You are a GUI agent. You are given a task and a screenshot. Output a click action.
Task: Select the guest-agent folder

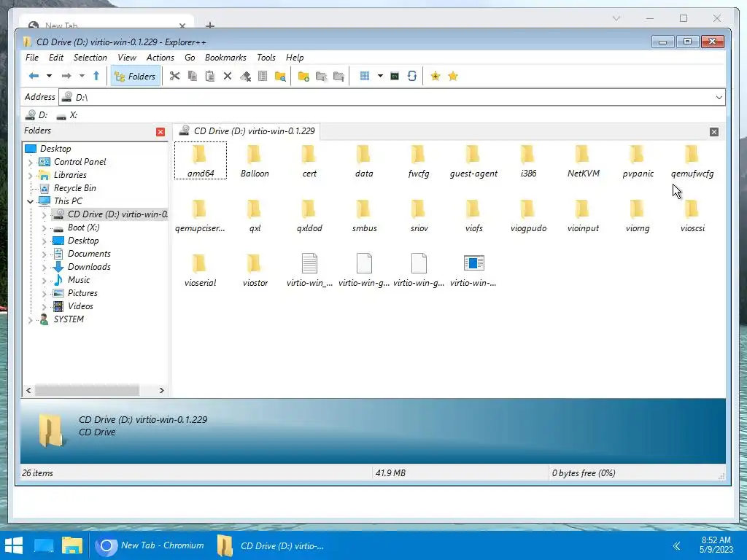pyautogui.click(x=473, y=161)
